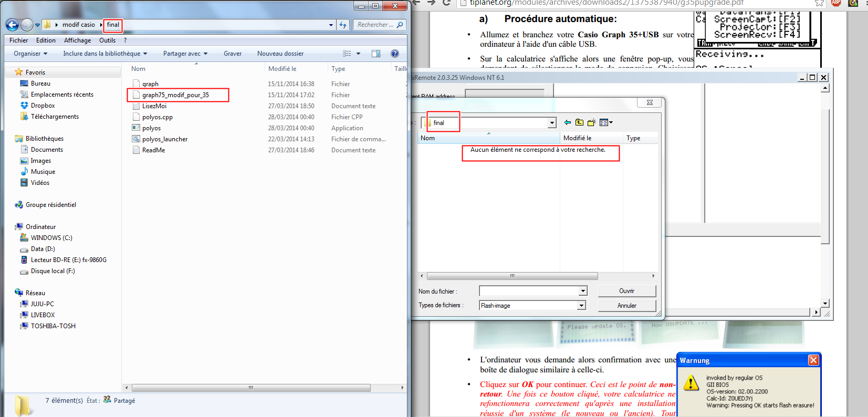Click the Nom du fichier input field

point(529,291)
